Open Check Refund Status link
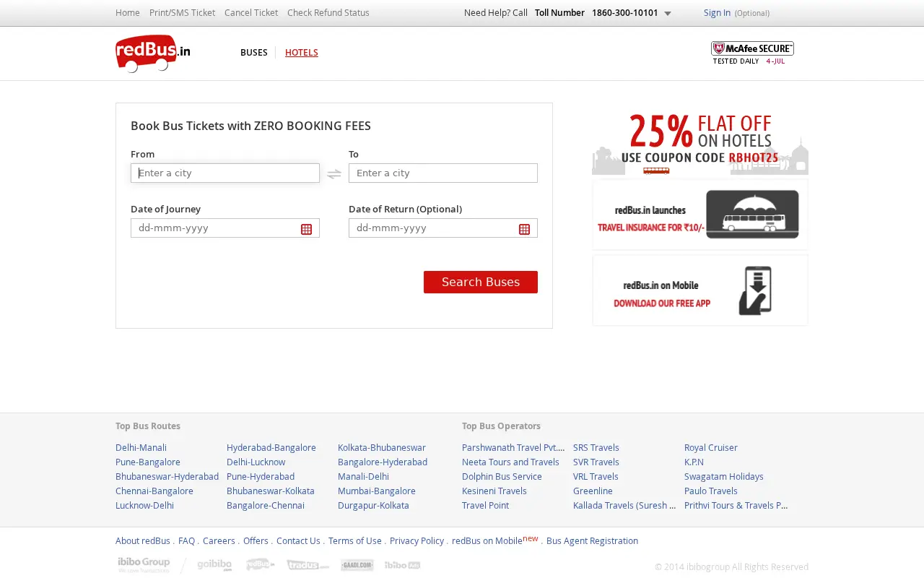The width and height of the screenshot is (924, 578). pyautogui.click(x=328, y=12)
